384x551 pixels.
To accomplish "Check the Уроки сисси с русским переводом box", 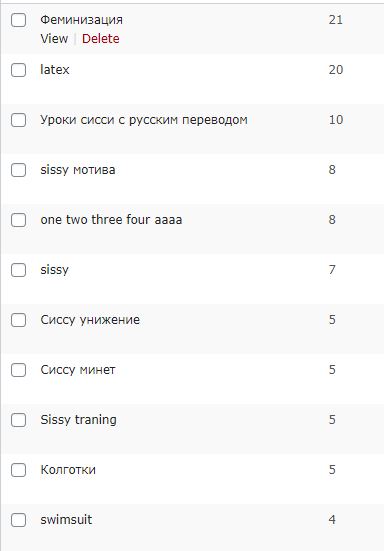I will click(18, 120).
